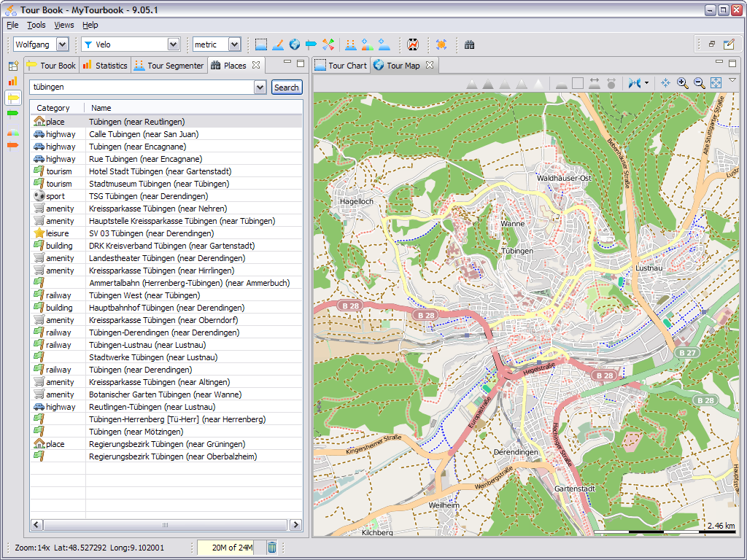Click the horizontal scrollbar thumb in Places list

tap(166, 525)
